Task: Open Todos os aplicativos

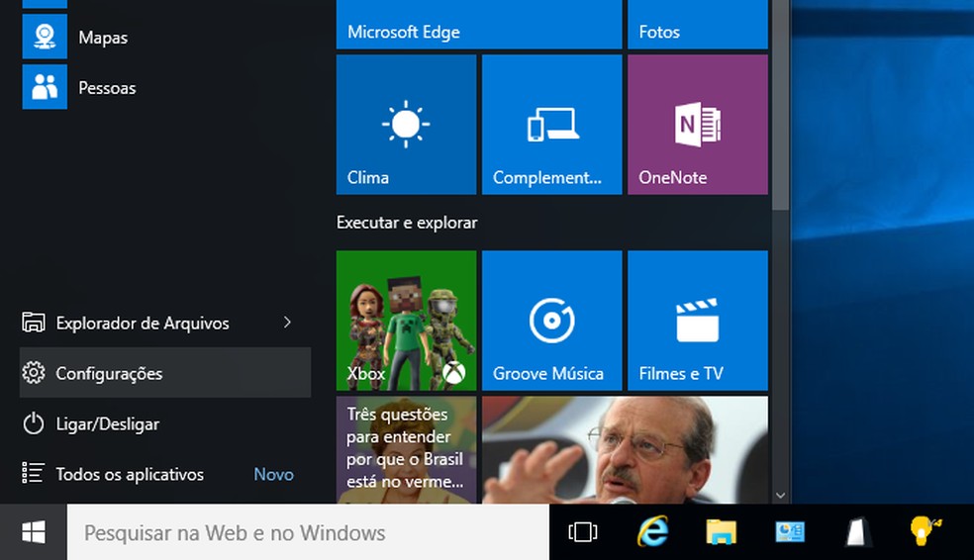Action: click(165, 474)
